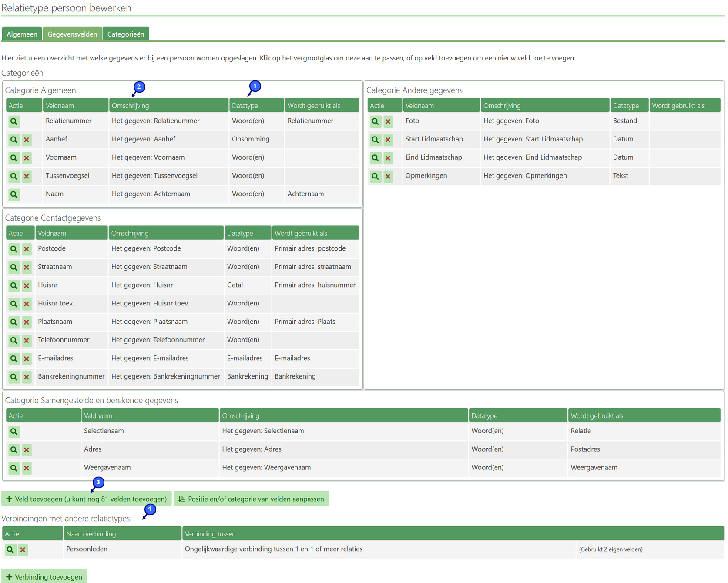Click 'Primair adres: huisnummer' cell
The image size is (728, 583).
click(x=315, y=285)
